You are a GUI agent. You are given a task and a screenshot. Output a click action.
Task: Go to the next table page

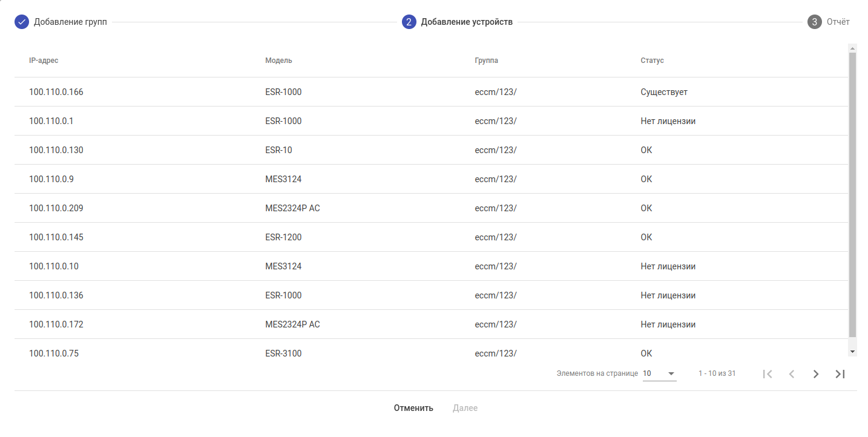(x=815, y=374)
